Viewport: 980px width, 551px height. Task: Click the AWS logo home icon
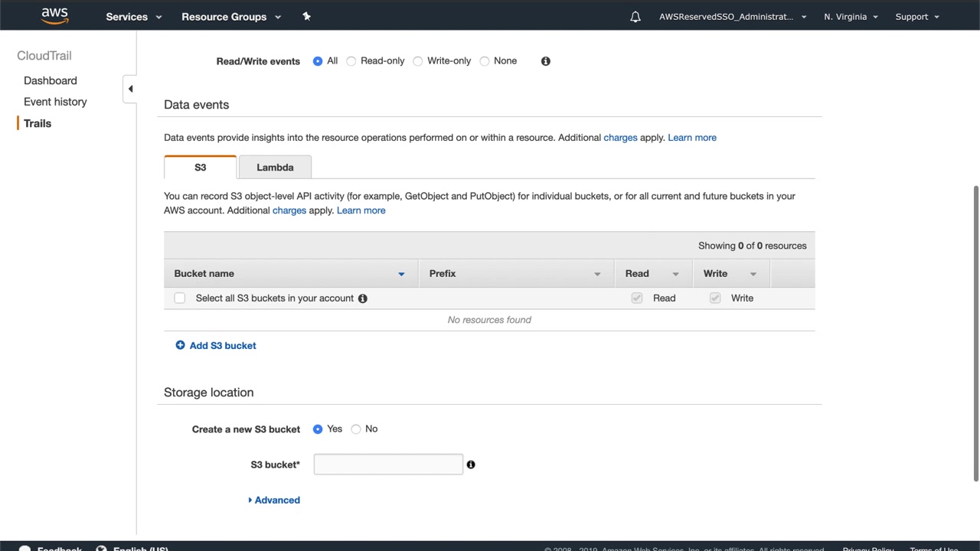point(55,16)
